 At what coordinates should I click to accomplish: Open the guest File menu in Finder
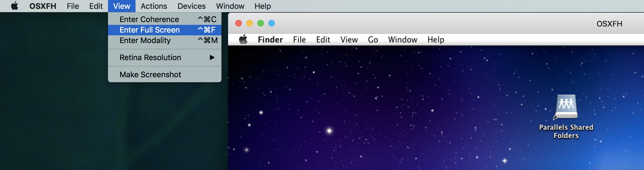(x=299, y=40)
